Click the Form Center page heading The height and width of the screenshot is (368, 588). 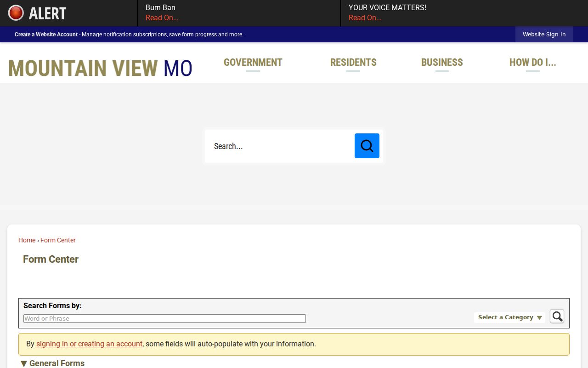[51, 259]
